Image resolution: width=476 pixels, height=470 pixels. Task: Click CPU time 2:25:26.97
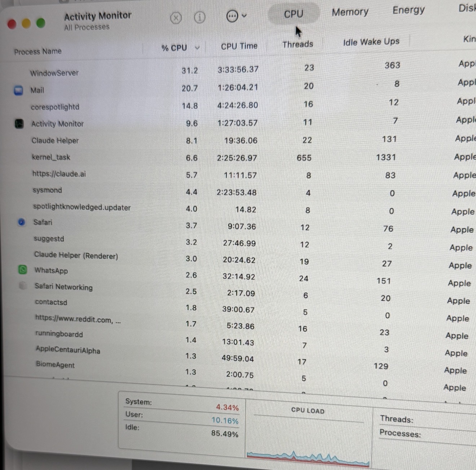point(237,158)
